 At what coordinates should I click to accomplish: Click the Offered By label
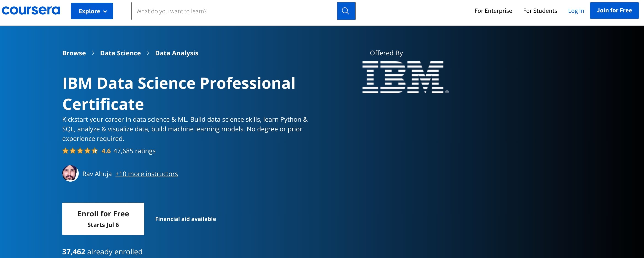coord(386,53)
